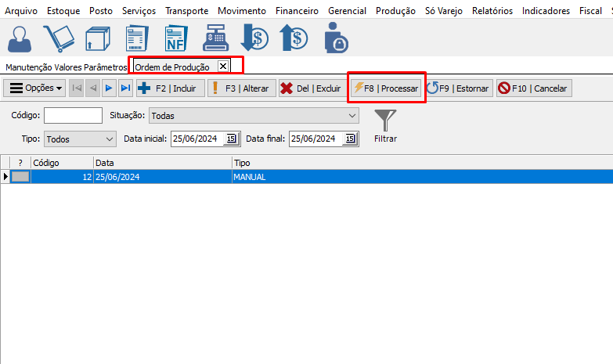613x364 pixels.
Task: Open the Tipo combo box
Action: [x=109, y=139]
